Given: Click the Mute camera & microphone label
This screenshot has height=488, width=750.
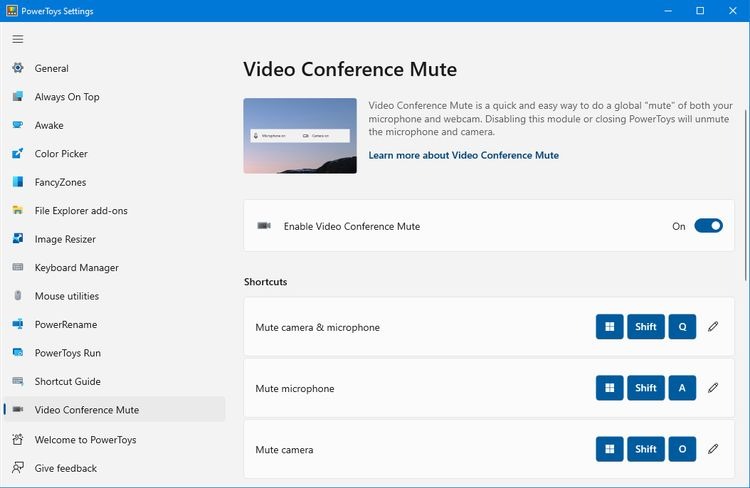Looking at the screenshot, I should click(x=318, y=327).
